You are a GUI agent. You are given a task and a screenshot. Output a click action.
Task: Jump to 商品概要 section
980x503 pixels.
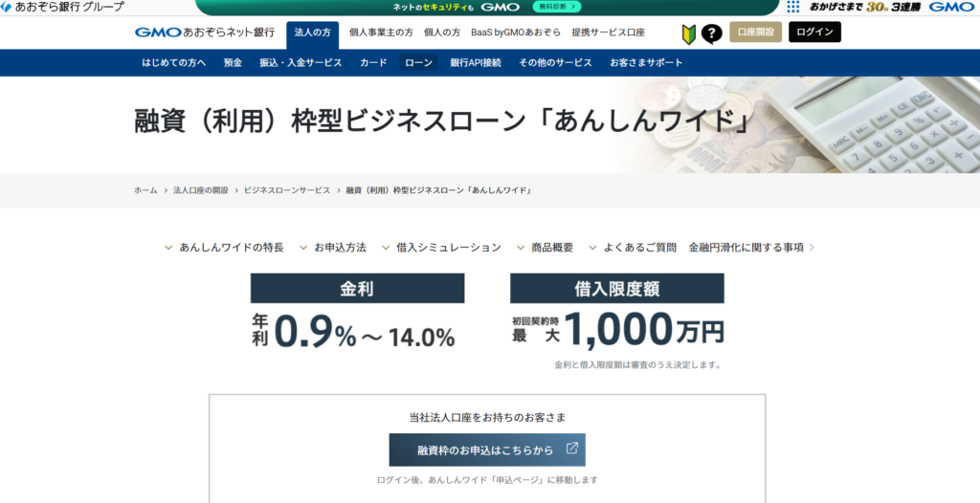545,248
